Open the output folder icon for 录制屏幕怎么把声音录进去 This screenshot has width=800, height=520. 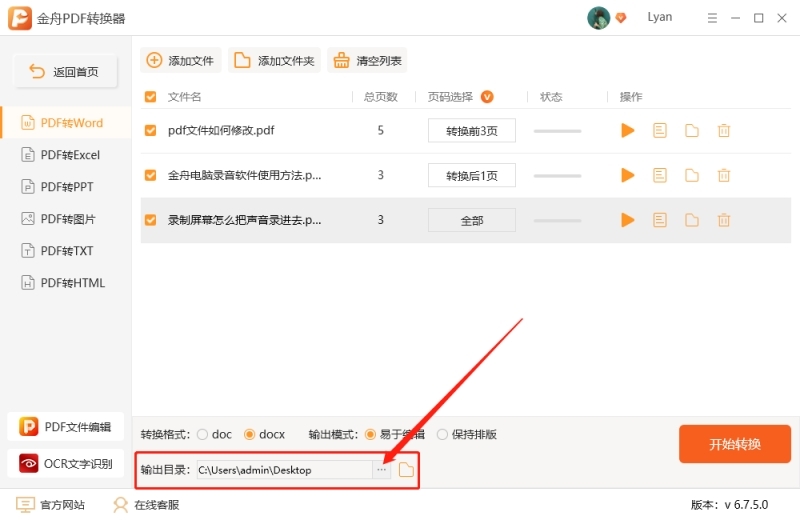click(x=692, y=220)
